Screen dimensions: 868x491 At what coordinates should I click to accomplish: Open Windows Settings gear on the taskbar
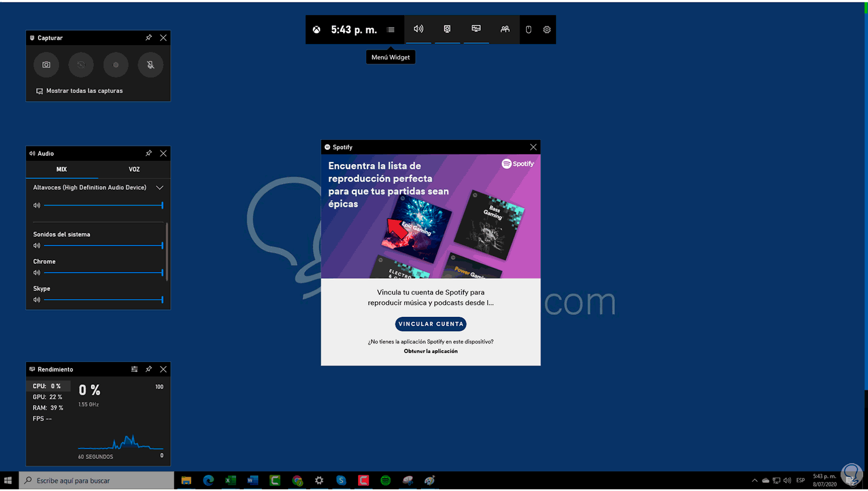click(x=319, y=481)
